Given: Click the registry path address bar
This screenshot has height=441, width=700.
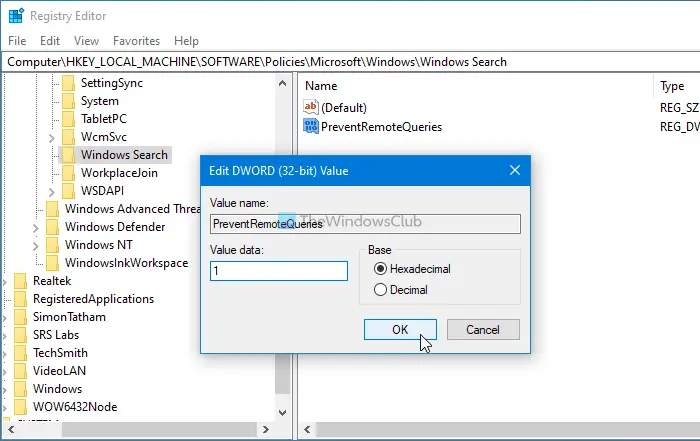Looking at the screenshot, I should [x=350, y=62].
